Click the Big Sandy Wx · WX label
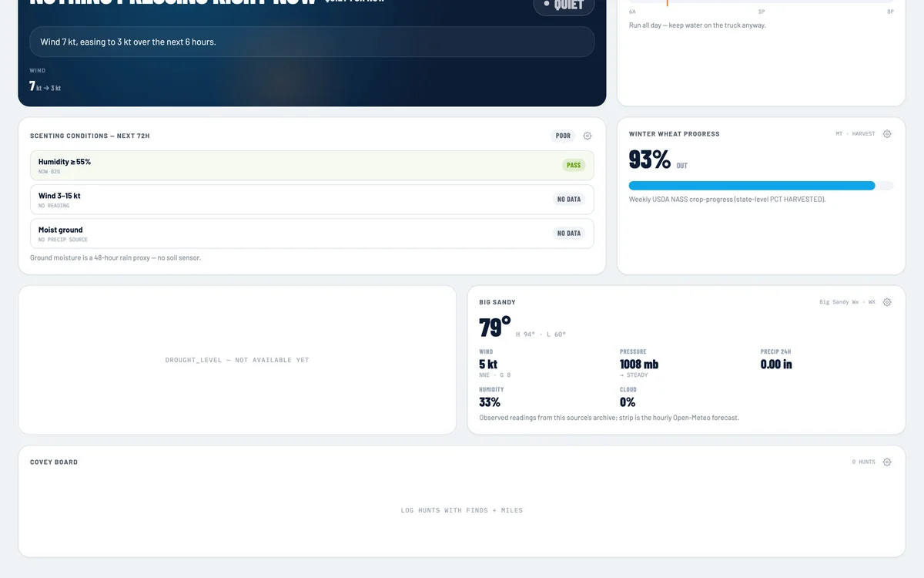This screenshot has height=578, width=924. click(x=847, y=302)
